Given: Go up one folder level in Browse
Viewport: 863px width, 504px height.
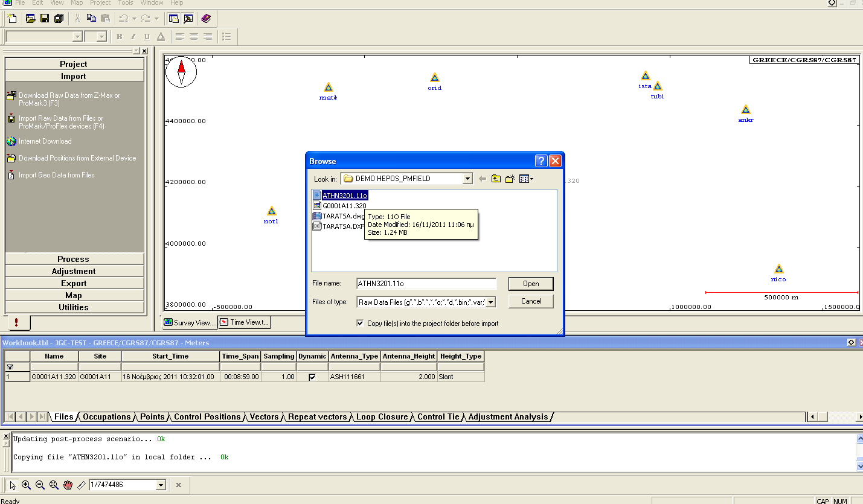Looking at the screenshot, I should (x=496, y=179).
